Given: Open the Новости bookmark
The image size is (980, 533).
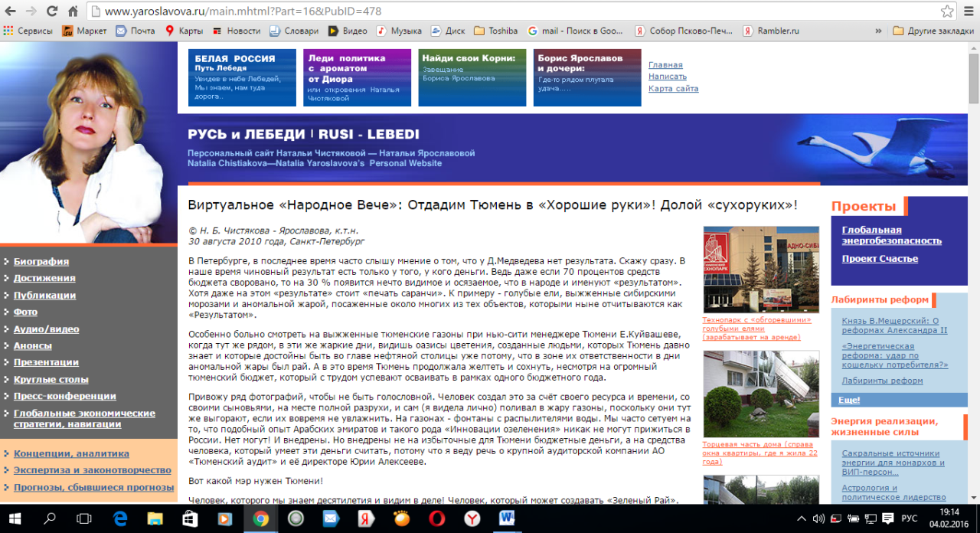Looking at the screenshot, I should tap(237, 31).
